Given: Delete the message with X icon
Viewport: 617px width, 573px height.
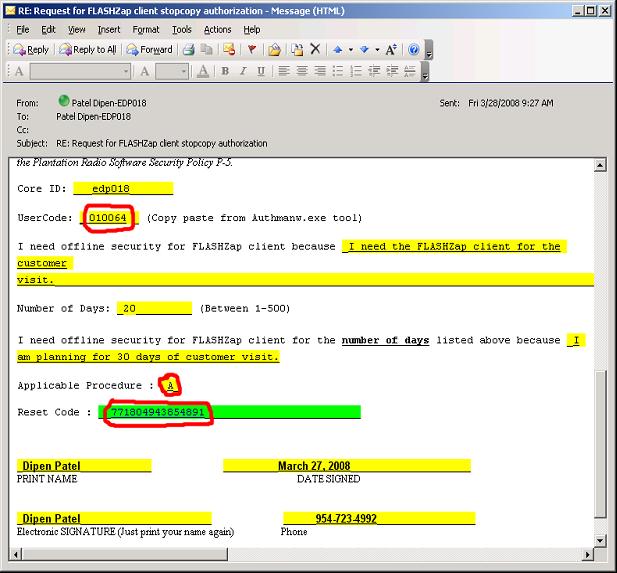Looking at the screenshot, I should pos(315,49).
